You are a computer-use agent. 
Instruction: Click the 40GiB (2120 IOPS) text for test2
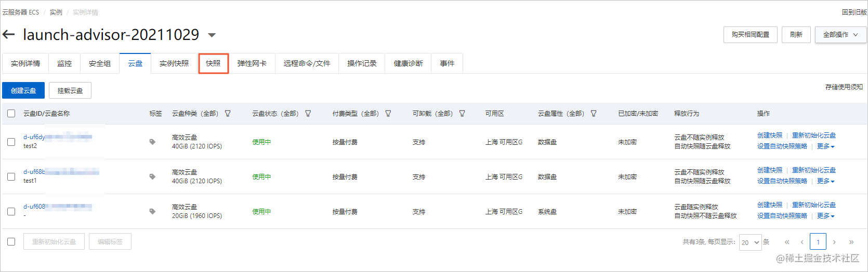pyautogui.click(x=197, y=146)
